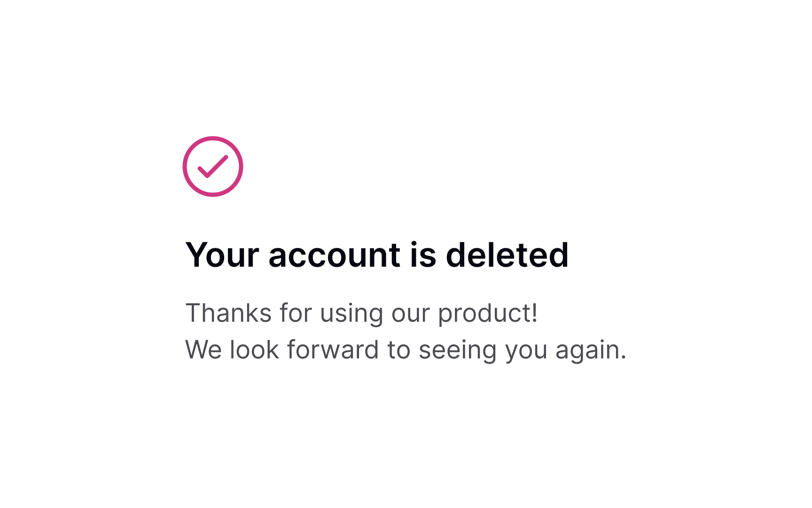Click the word "Your" in the heading
The height and width of the screenshot is (508, 812).
click(x=222, y=255)
